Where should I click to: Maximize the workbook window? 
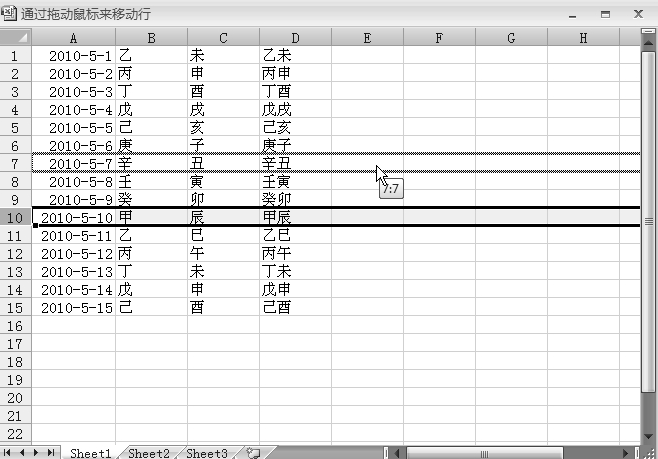605,14
